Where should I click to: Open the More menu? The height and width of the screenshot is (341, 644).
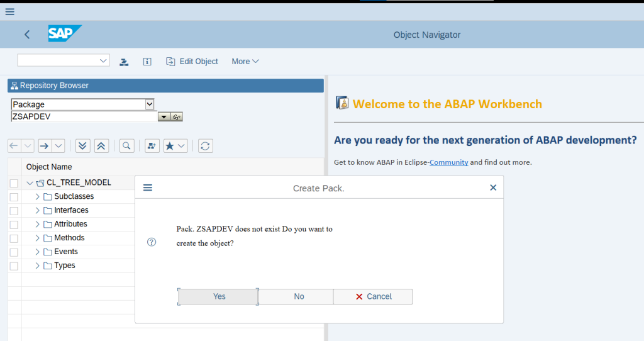click(245, 61)
